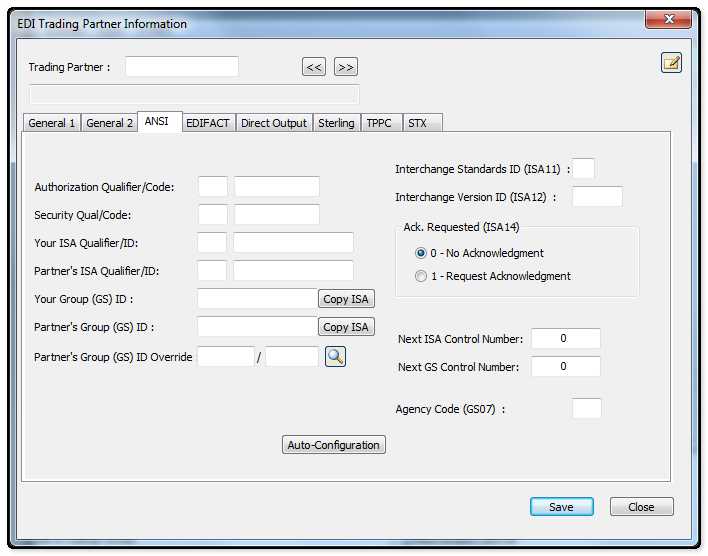The height and width of the screenshot is (556, 708).
Task: Focus the Next ISA Control Number field
Action: (565, 339)
